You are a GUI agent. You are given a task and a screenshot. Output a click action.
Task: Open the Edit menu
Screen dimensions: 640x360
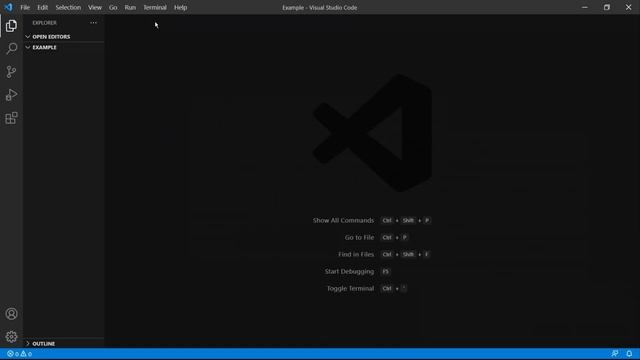pyautogui.click(x=42, y=7)
